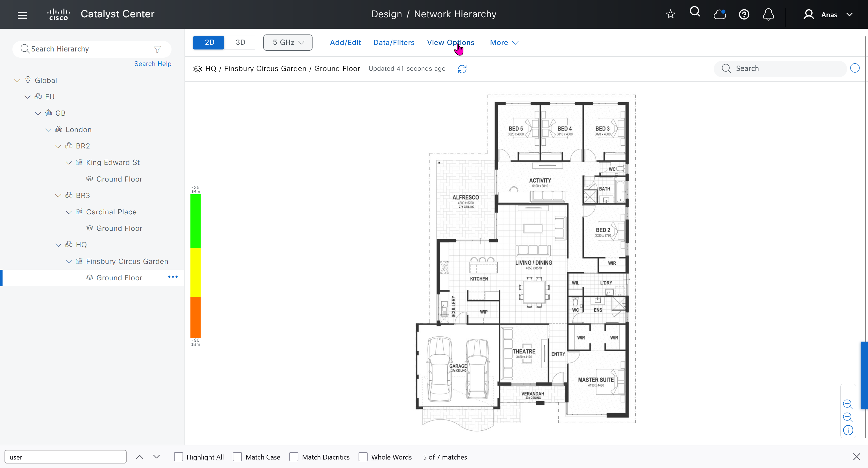Collapse the London tree node
The width and height of the screenshot is (868, 468).
click(48, 130)
